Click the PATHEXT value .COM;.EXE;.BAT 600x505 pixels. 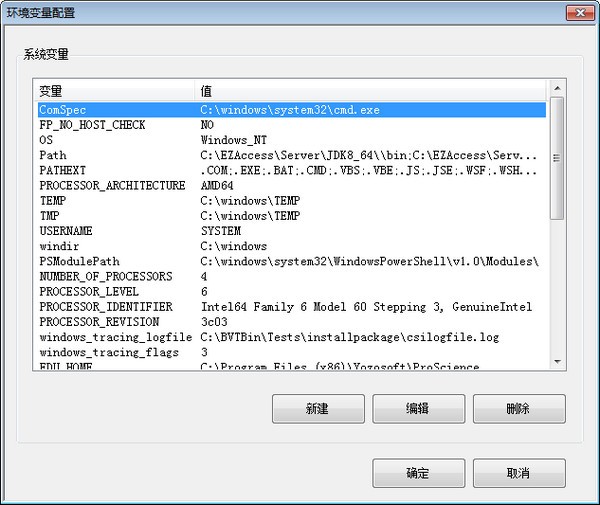click(368, 171)
